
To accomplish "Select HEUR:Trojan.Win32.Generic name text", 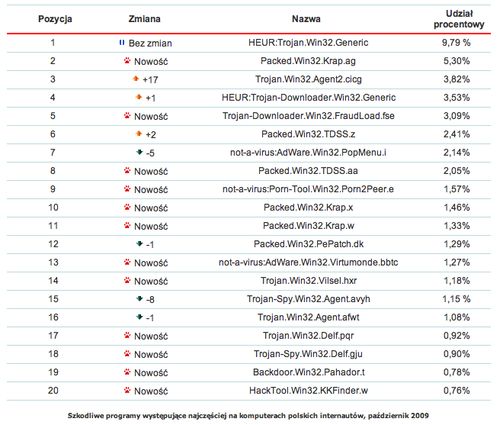I will tap(308, 43).
